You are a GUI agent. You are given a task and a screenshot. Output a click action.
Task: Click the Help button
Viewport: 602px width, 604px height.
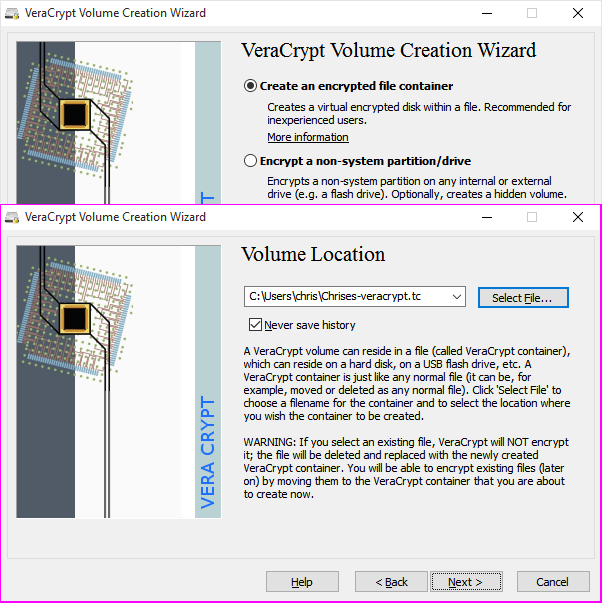[x=301, y=582]
